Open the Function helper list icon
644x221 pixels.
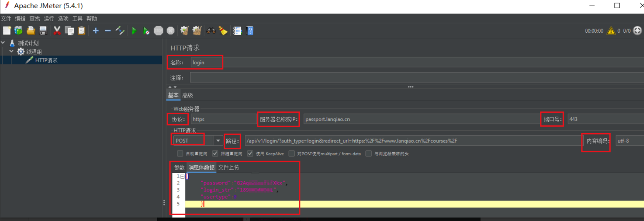237,31
